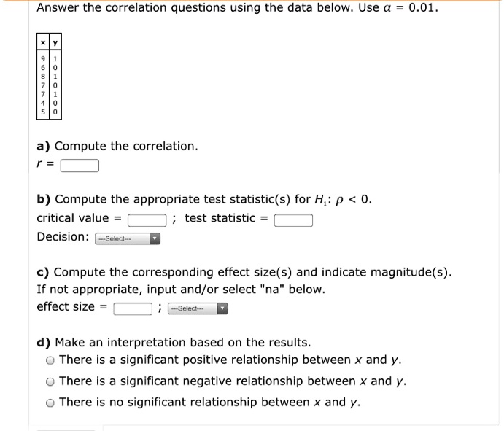Click the x value 6 table cell

43,68
